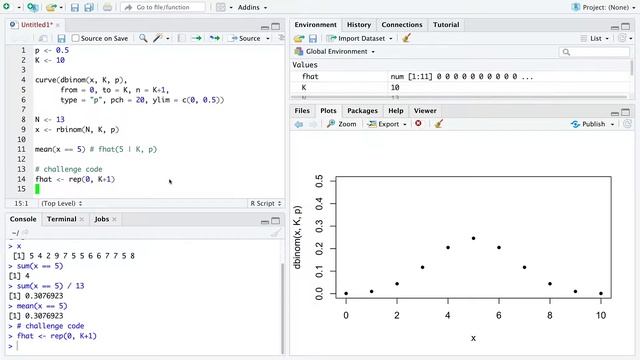This screenshot has width=640, height=360.
Task: Remove current plot red X icon
Action: (418, 123)
